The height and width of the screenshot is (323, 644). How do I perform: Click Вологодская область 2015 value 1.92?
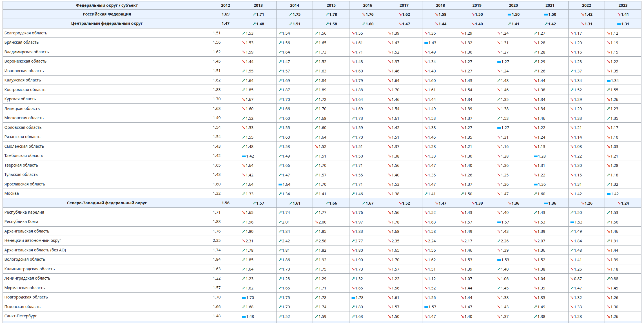pyautogui.click(x=322, y=260)
